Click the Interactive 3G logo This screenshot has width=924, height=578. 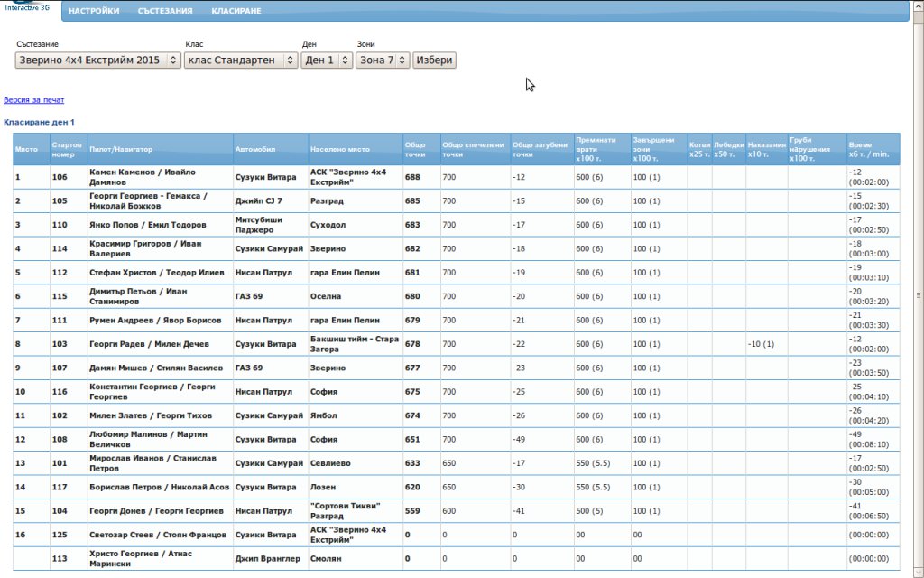coord(27,7)
